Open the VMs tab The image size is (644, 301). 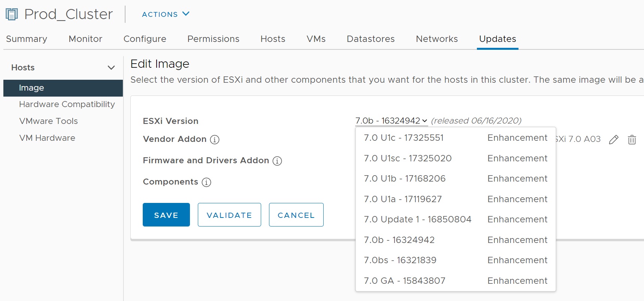pos(316,39)
